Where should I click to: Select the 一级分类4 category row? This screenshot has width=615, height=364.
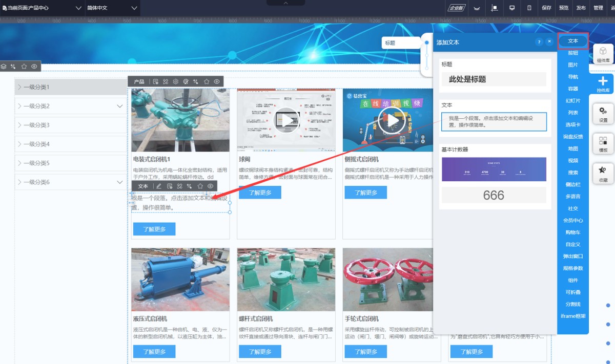coord(70,144)
